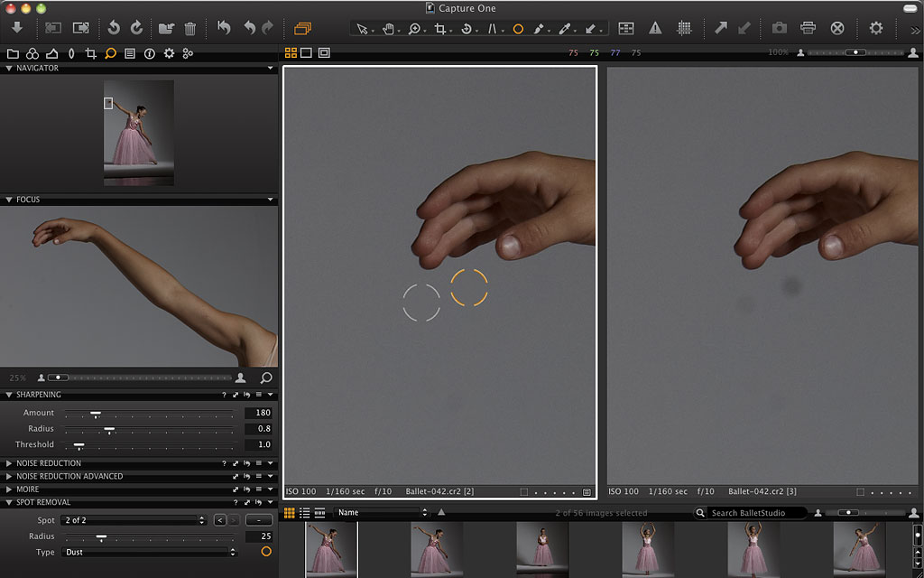924x578 pixels.
Task: Select the Spot Removal circle tool
Action: point(518,29)
